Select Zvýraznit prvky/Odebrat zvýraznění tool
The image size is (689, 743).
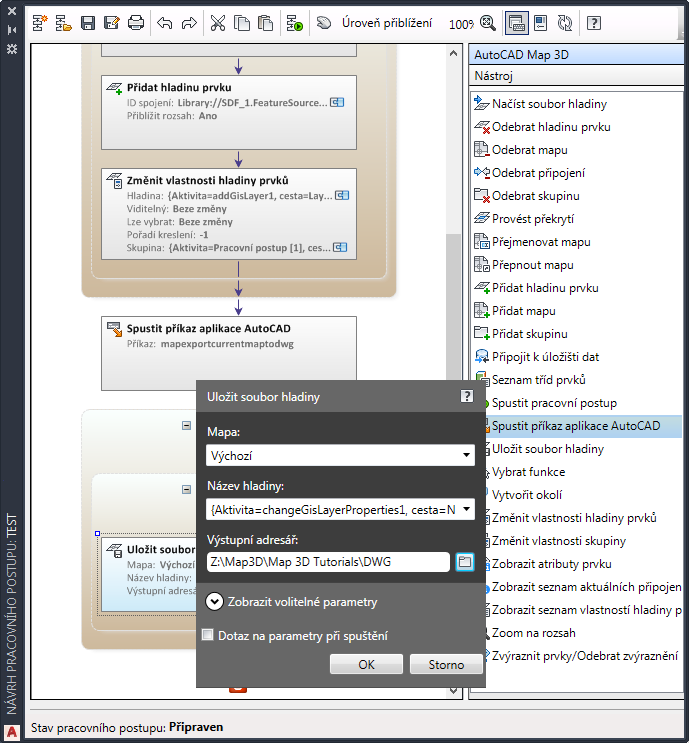[x=582, y=656]
